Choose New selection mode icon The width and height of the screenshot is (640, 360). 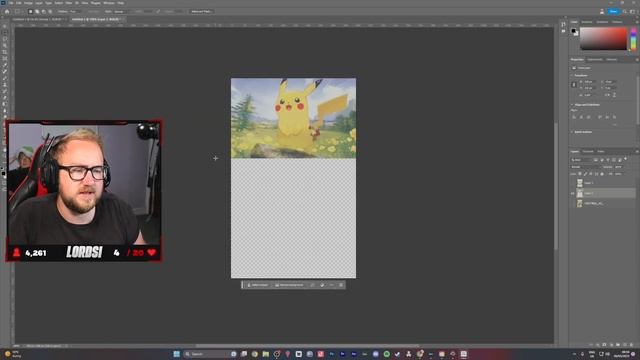click(x=31, y=11)
